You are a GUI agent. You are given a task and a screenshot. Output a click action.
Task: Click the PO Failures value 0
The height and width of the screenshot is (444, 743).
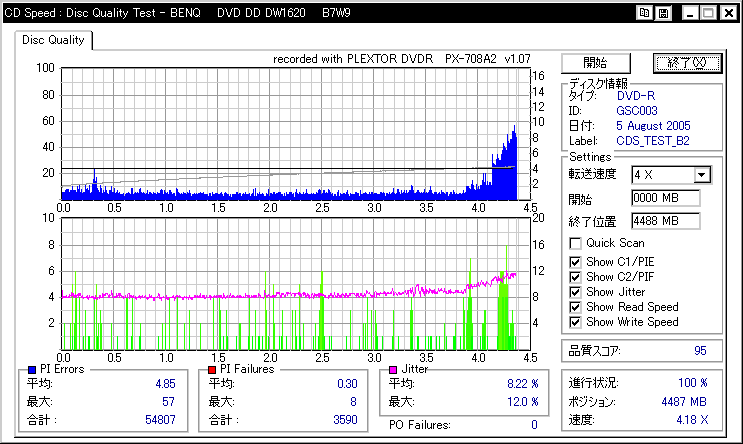534,425
